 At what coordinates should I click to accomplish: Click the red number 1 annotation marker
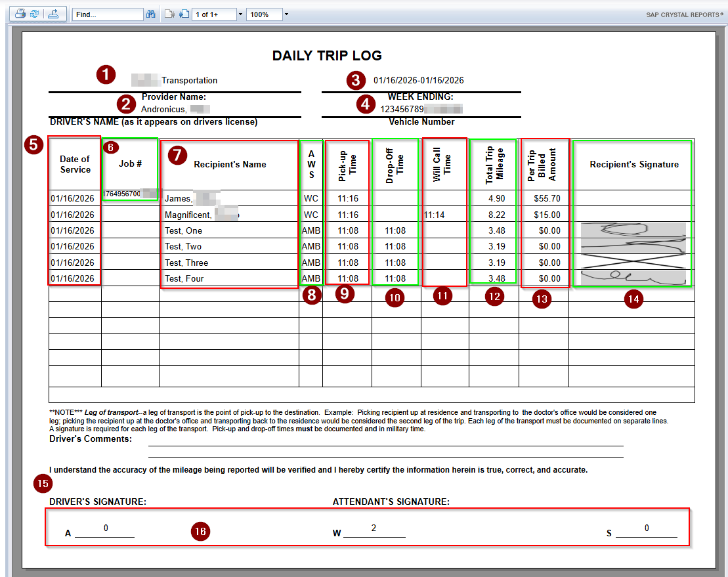click(106, 75)
